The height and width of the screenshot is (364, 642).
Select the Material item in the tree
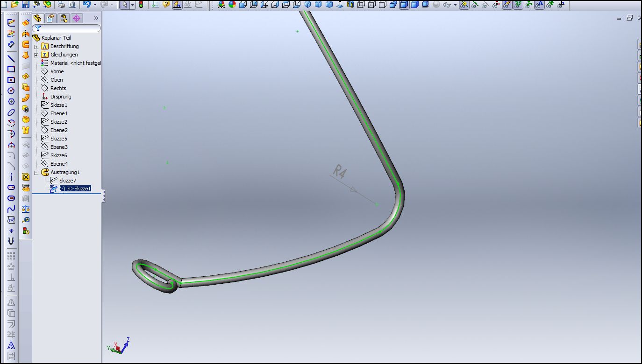[76, 63]
